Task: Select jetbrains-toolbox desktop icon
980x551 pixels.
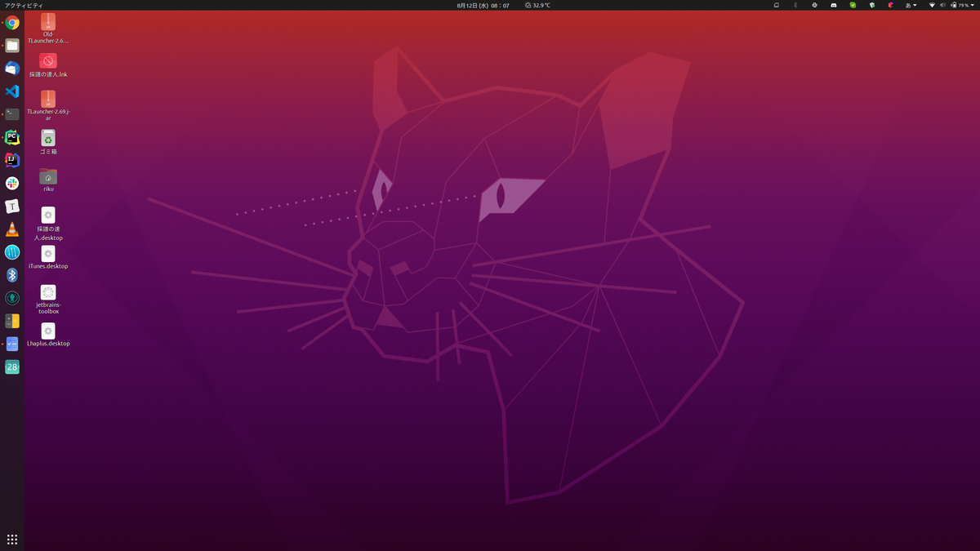Action: 48,300
